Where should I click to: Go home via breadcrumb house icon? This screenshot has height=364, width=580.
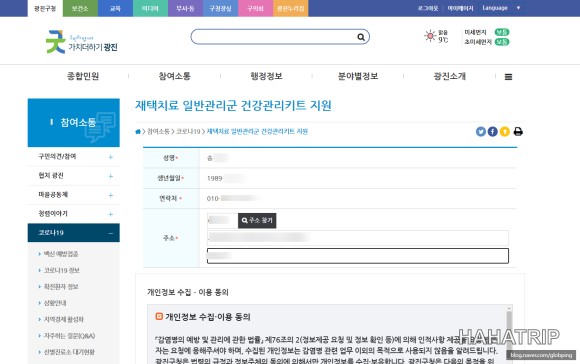point(138,131)
